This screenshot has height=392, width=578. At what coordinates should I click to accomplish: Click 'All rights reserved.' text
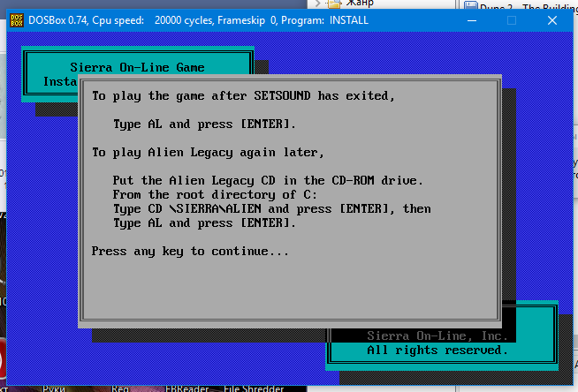[437, 350]
